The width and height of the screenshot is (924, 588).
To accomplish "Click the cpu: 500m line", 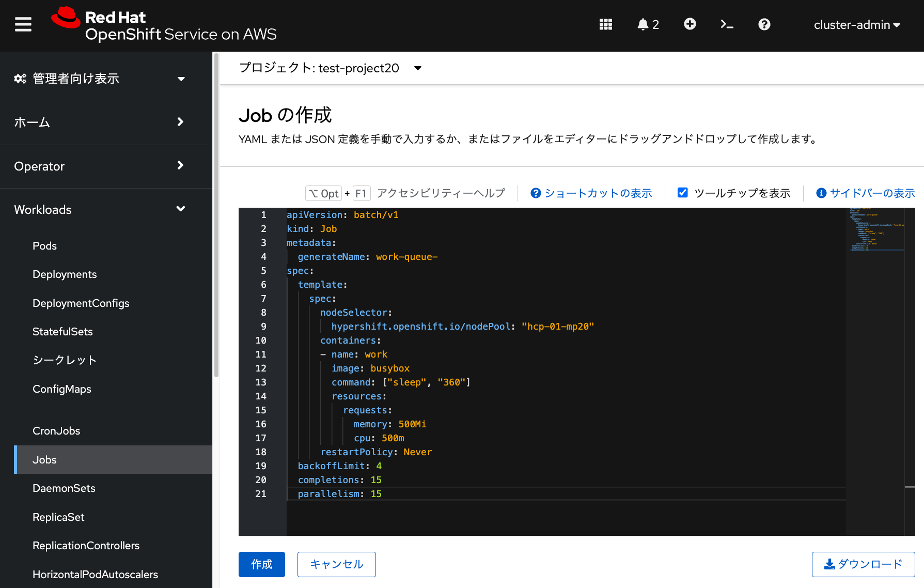I will [379, 438].
